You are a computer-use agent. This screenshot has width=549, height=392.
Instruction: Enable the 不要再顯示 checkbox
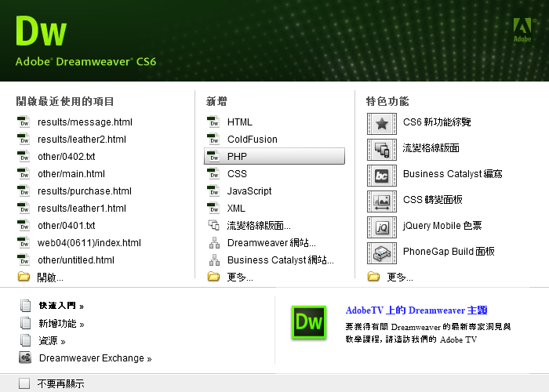(x=24, y=383)
